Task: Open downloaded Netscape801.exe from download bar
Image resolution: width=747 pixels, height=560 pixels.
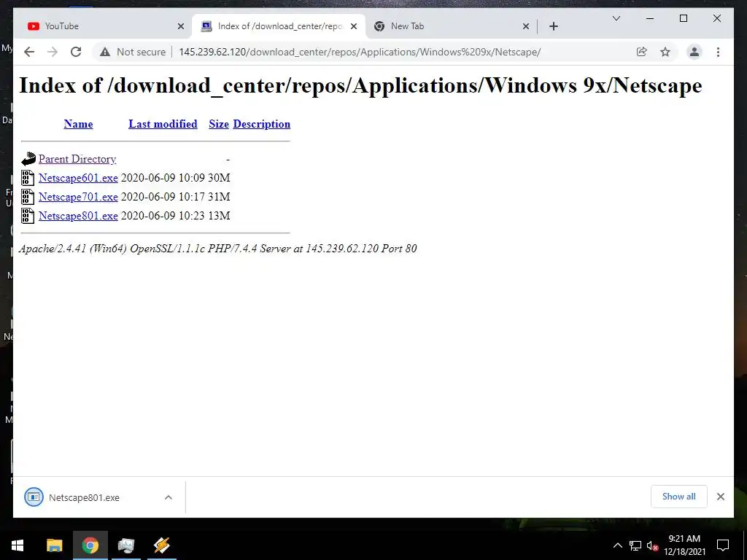Action: 84,497
